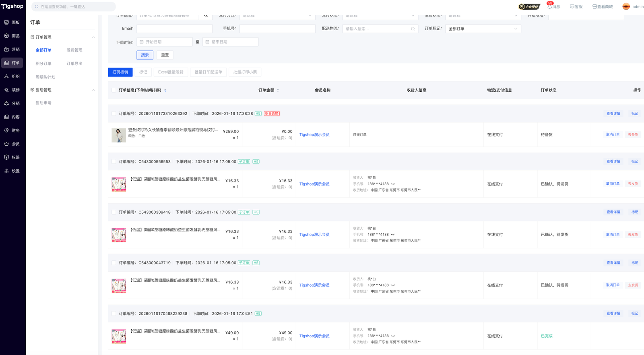Click the 搜索 search button
644x355 pixels.
(145, 55)
